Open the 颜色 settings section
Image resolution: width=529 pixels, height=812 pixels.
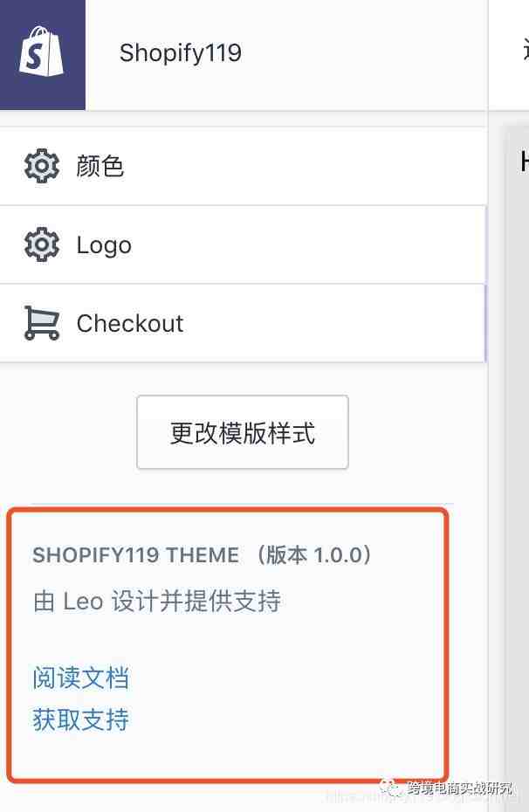click(243, 166)
